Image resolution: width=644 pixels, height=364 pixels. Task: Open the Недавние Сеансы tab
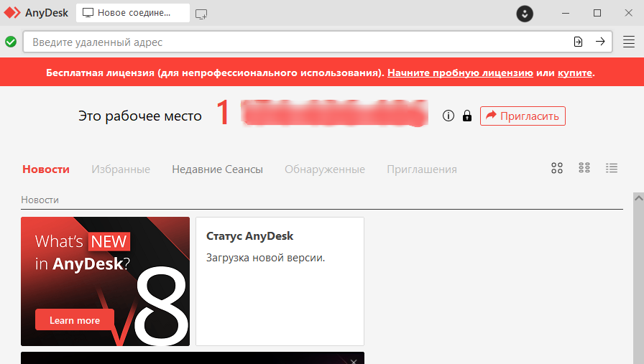point(217,169)
